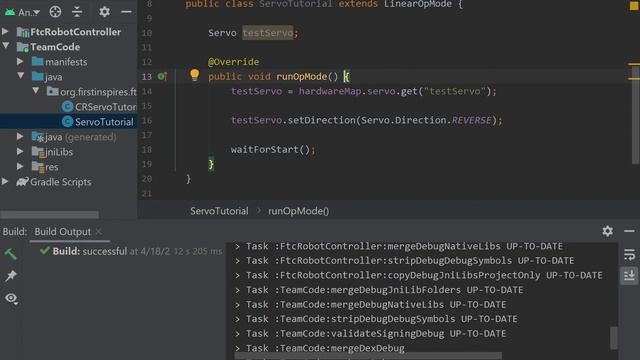Expand the TeamCode:mergeDexDebug task
640x360 pixels.
tap(238, 348)
